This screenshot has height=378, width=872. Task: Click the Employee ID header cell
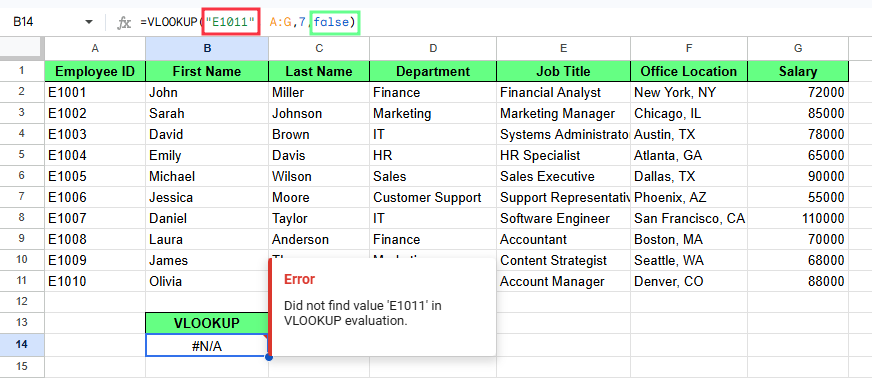click(x=95, y=71)
